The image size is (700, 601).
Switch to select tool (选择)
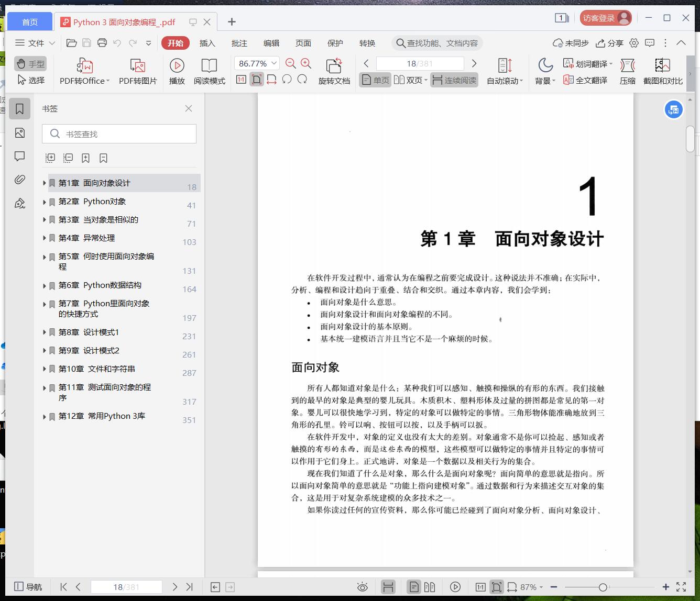pos(30,80)
